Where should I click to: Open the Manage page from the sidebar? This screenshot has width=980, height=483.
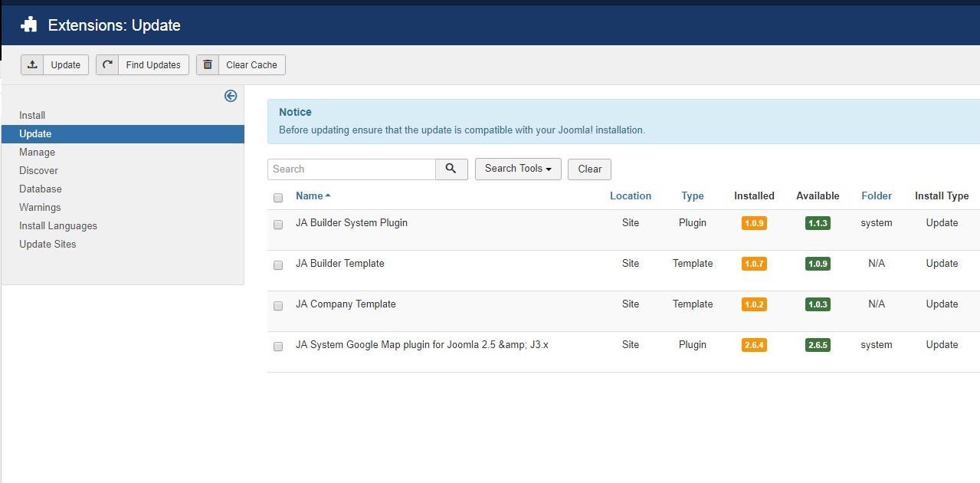pyautogui.click(x=37, y=152)
